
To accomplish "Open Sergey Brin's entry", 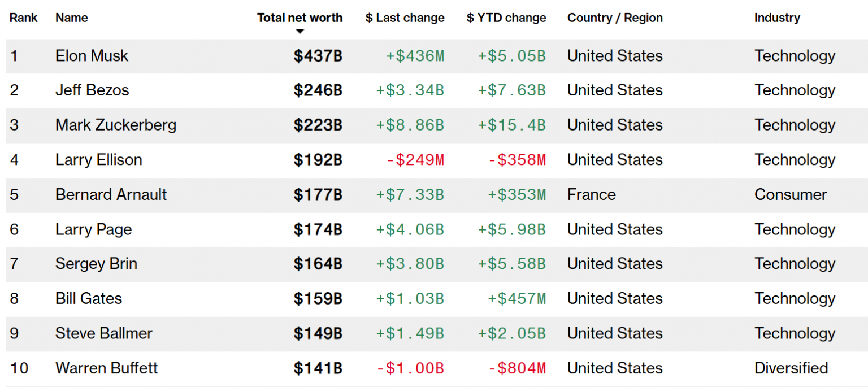I will pyautogui.click(x=96, y=264).
